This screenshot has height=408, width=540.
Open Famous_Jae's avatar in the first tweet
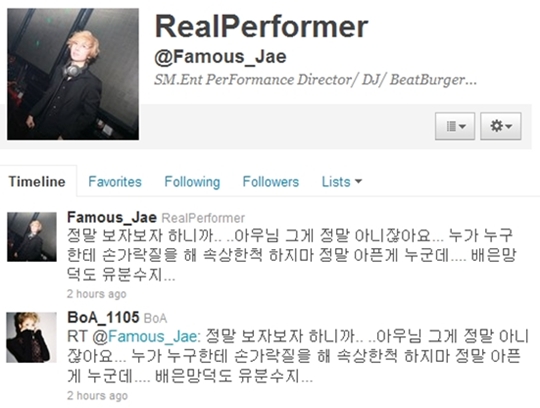pyautogui.click(x=32, y=237)
